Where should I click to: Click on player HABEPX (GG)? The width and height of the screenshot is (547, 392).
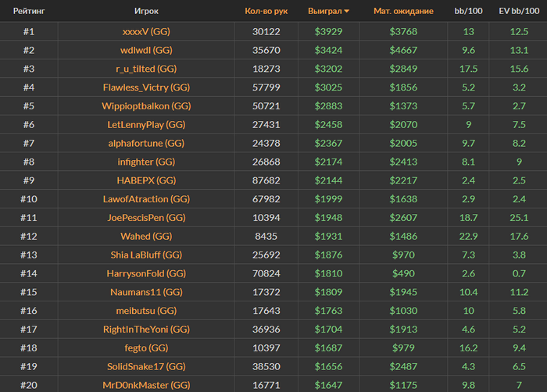146,180
